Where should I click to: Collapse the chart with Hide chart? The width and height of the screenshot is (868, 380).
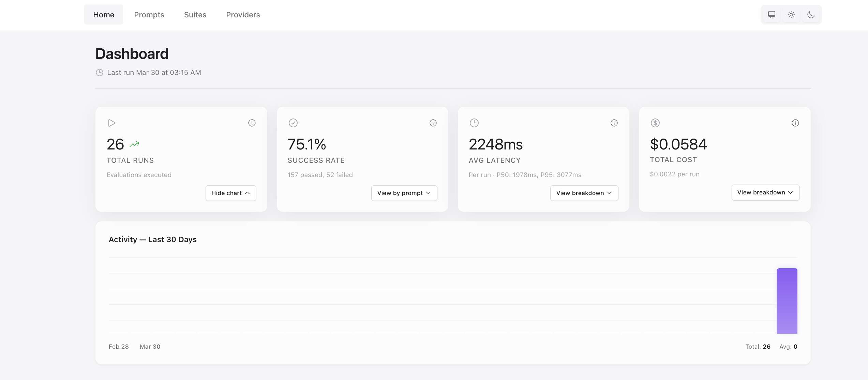(x=230, y=193)
